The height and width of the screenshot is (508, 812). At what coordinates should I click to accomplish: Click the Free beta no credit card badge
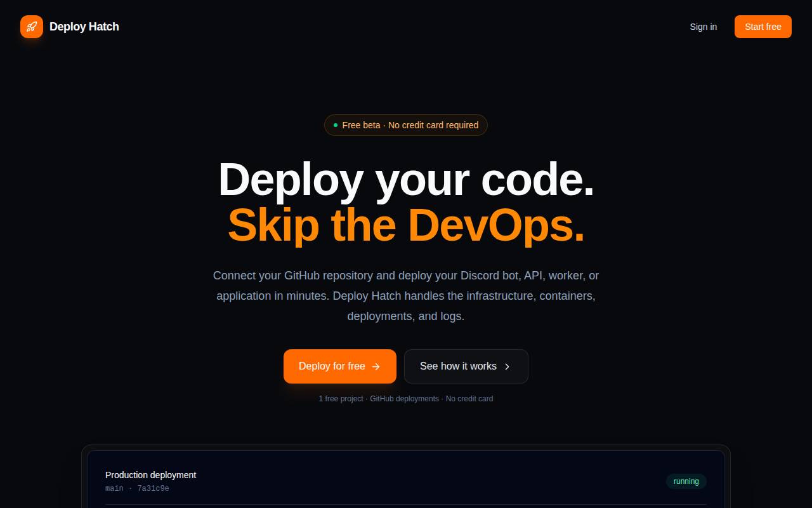click(x=406, y=125)
